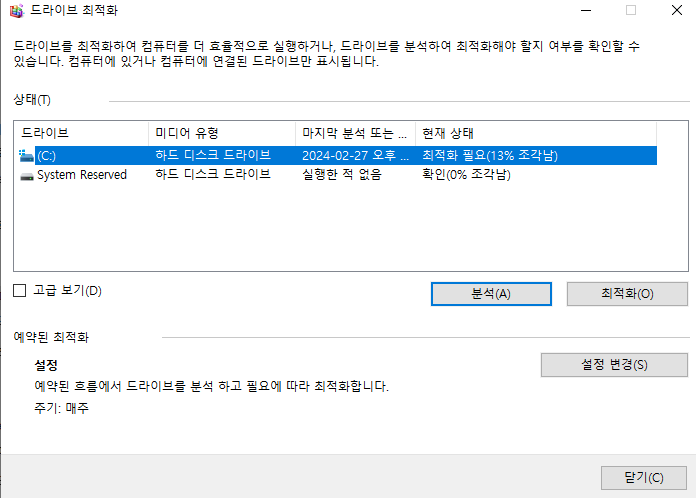
Task: Minimize the 드라이브 최적화 window
Action: tap(586, 10)
